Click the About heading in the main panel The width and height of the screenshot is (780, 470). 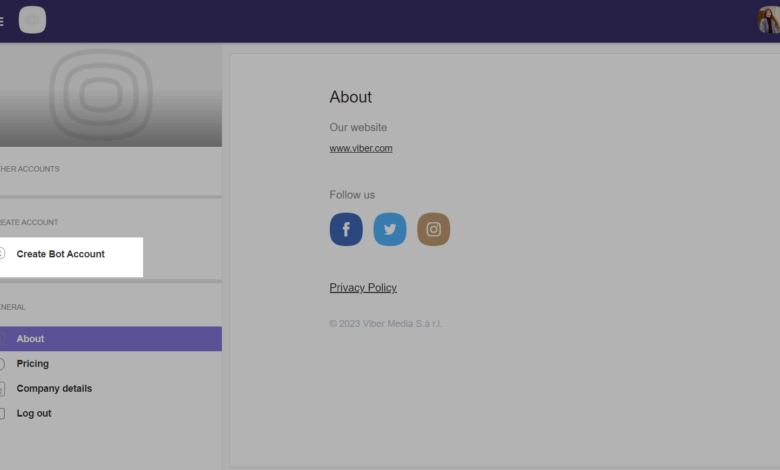pyautogui.click(x=350, y=97)
